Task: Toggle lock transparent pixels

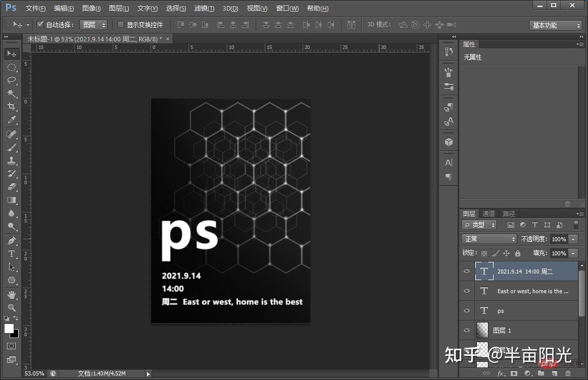Action: (484, 253)
